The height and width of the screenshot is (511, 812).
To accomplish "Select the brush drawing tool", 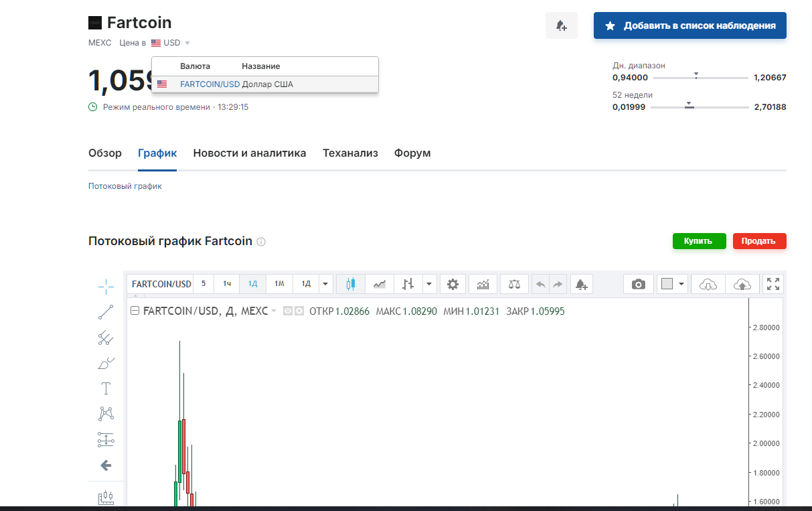I will click(106, 364).
